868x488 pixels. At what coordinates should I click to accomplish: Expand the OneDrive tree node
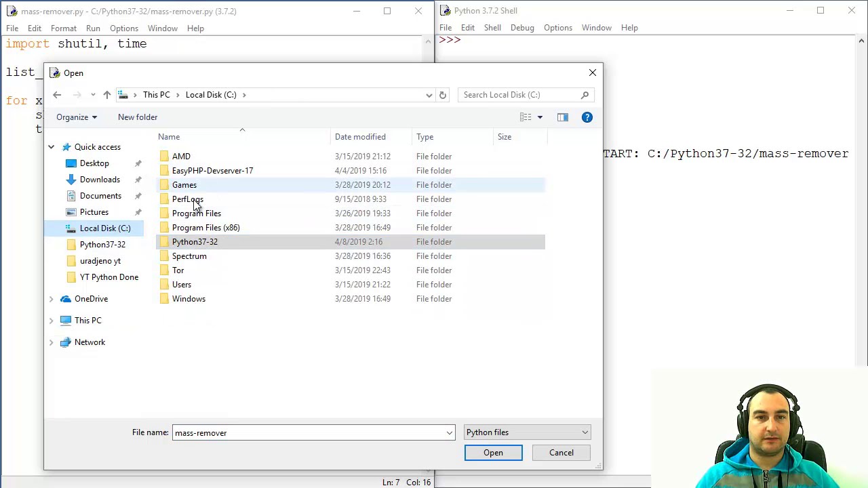click(x=51, y=299)
